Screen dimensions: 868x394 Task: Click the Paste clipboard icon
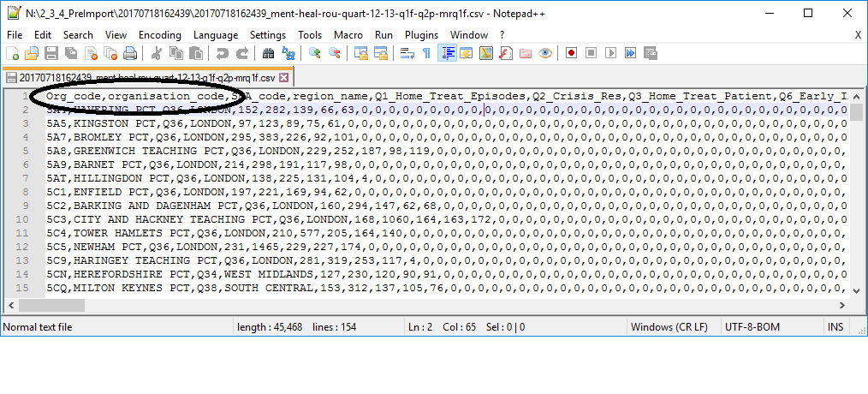tap(195, 53)
